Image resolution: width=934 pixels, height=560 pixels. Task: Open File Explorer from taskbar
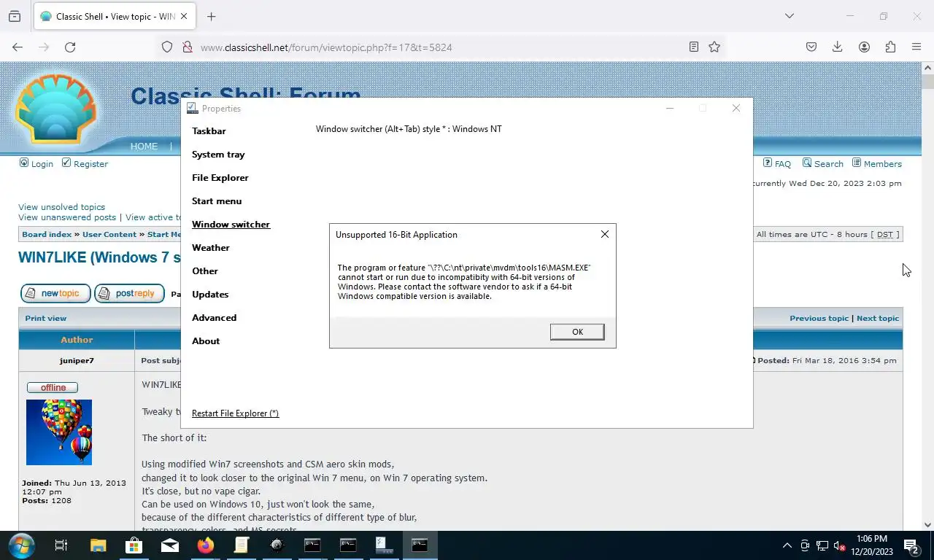tap(98, 545)
